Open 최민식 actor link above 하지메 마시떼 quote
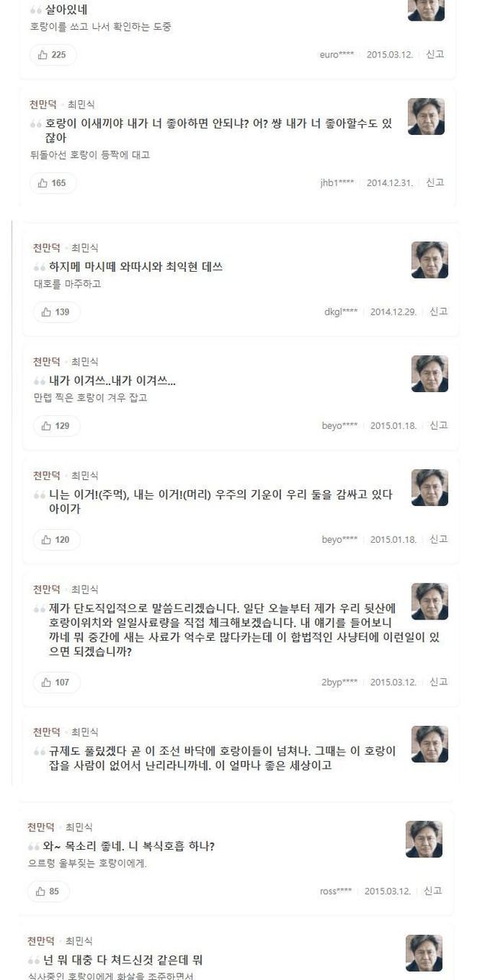This screenshot has width=490, height=980. point(85,248)
